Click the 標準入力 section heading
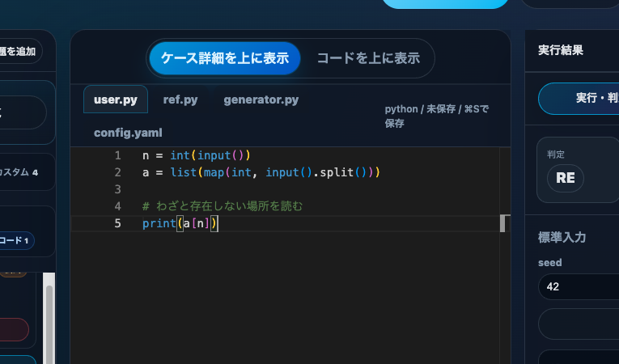 pyautogui.click(x=562, y=237)
